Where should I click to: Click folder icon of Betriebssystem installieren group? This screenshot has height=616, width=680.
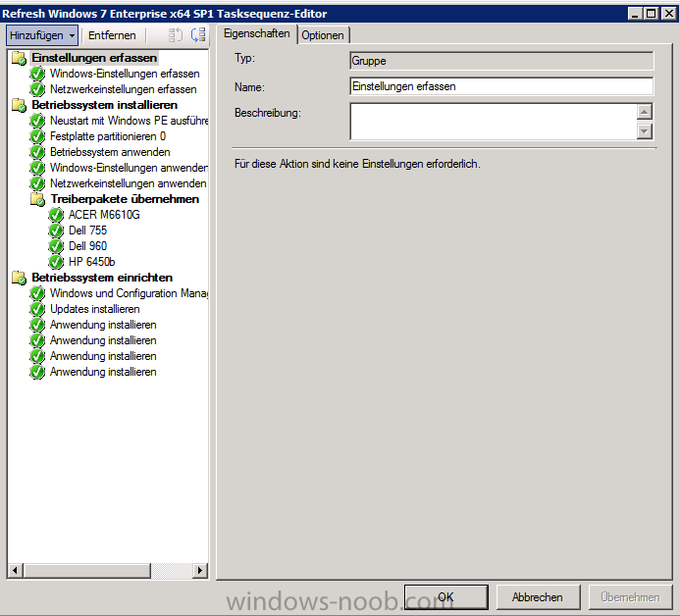coord(19,105)
